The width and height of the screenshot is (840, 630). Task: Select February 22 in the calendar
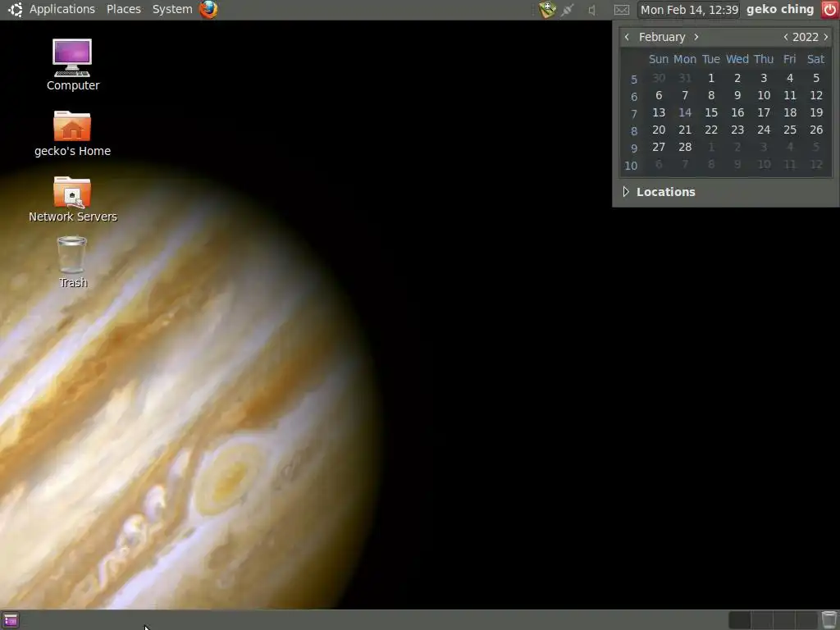(x=711, y=130)
